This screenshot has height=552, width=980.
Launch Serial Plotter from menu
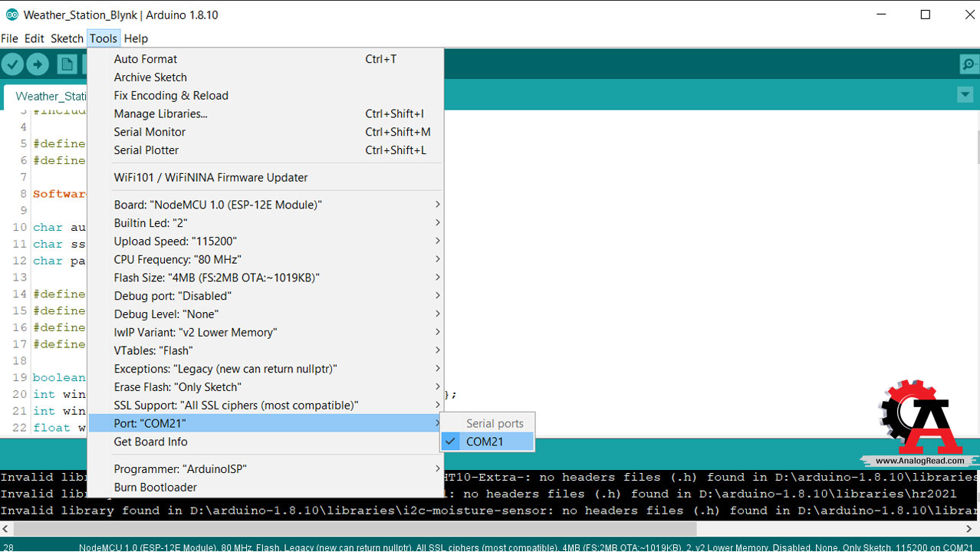click(265, 150)
